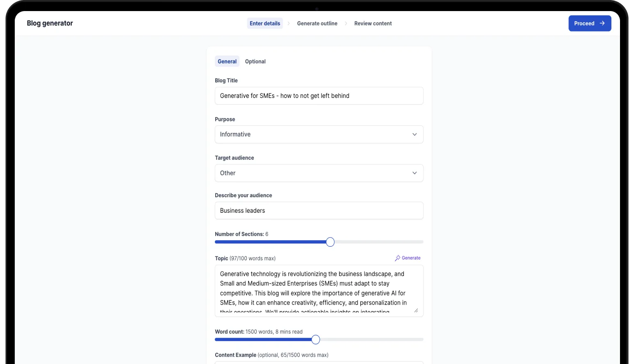Open the Target audience dropdown set to Other

[x=319, y=173]
